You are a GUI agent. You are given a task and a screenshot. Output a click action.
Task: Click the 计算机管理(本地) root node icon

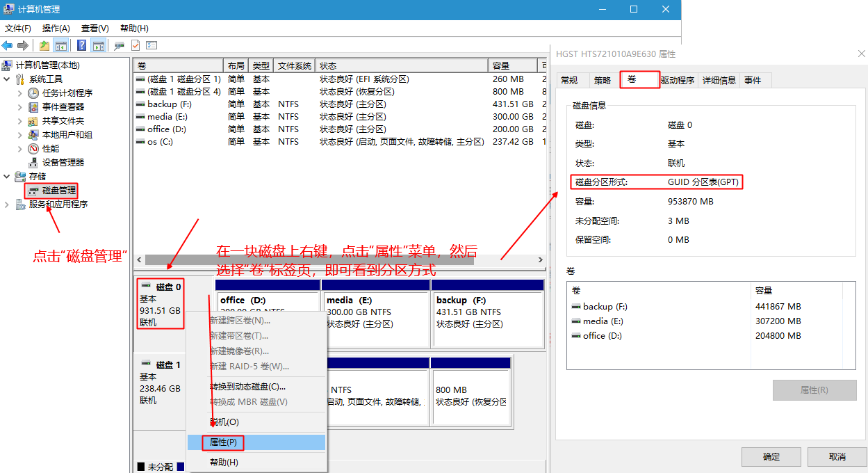(x=8, y=65)
